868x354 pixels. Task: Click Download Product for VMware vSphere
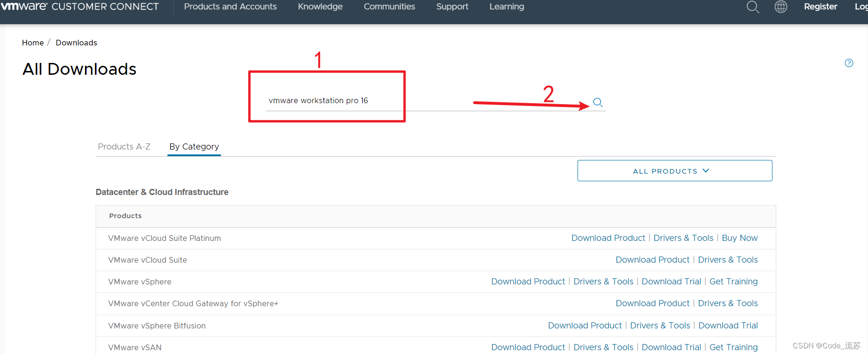pos(528,282)
